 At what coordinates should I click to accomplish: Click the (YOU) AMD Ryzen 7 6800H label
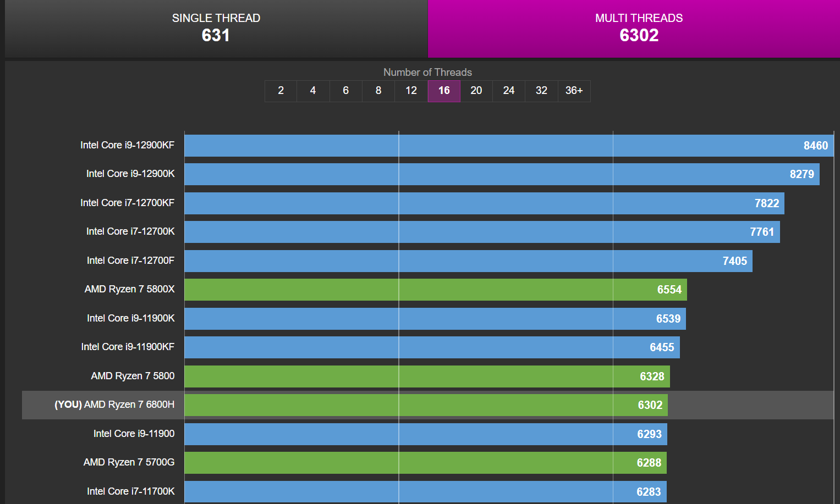(x=114, y=405)
